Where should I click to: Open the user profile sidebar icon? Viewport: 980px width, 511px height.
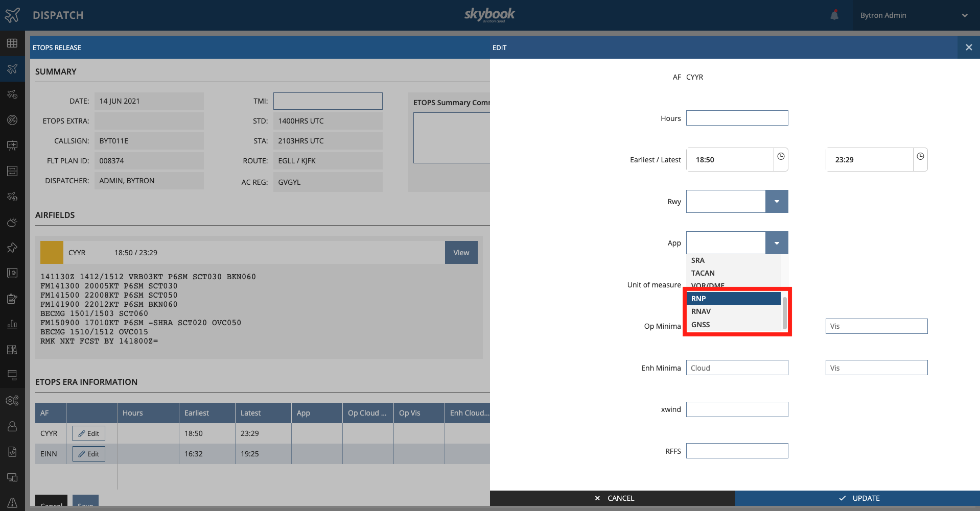pos(12,426)
